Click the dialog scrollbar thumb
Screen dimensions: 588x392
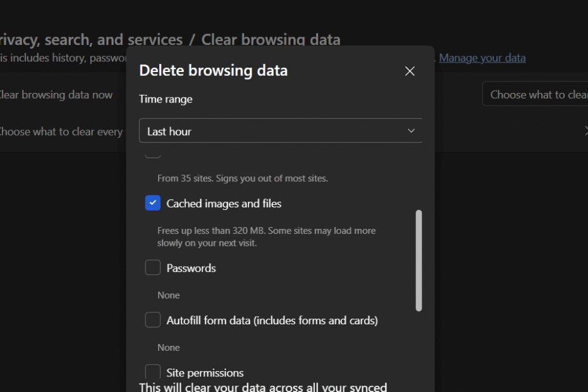[x=419, y=259]
